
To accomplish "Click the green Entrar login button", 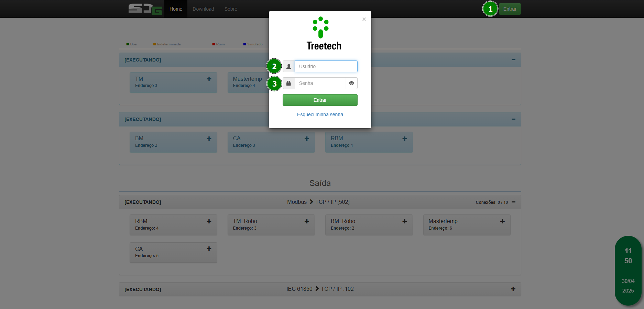I will (x=320, y=100).
